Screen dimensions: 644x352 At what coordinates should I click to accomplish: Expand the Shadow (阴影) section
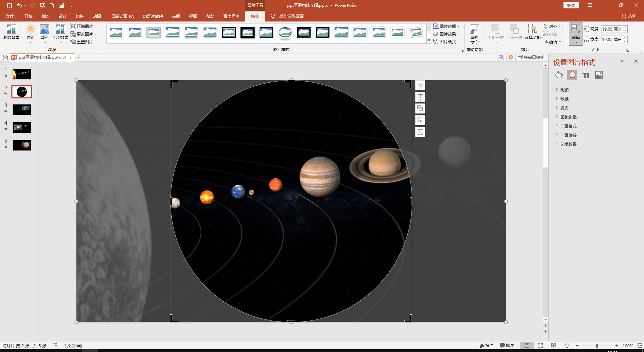coord(565,90)
